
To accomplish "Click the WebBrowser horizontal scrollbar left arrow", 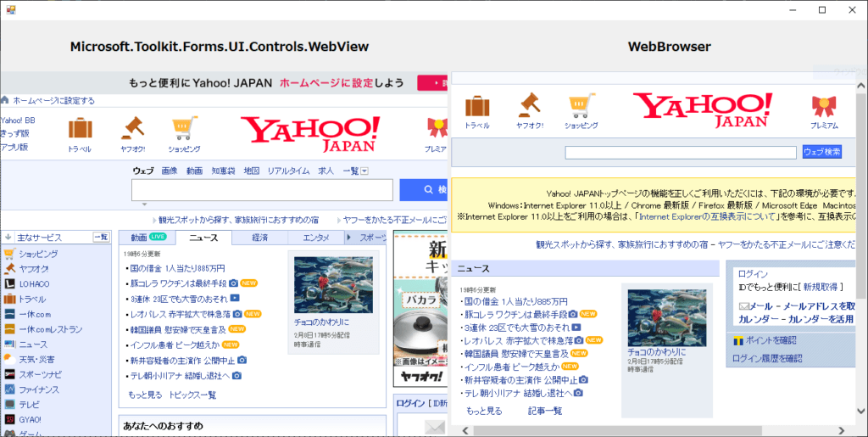I will 465,430.
